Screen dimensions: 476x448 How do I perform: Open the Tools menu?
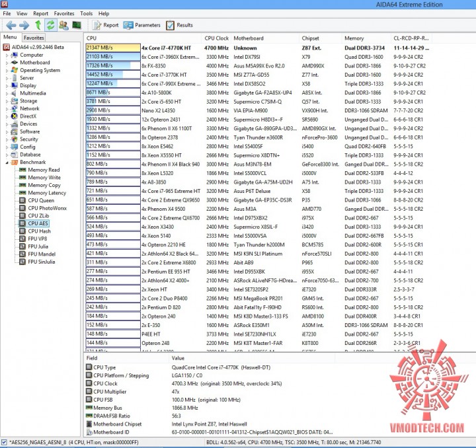[86, 13]
